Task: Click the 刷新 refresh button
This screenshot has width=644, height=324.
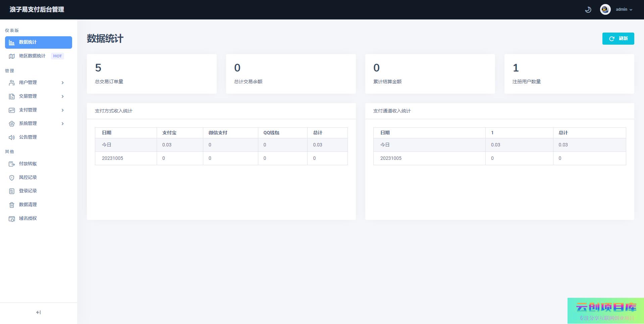Action: click(618, 39)
